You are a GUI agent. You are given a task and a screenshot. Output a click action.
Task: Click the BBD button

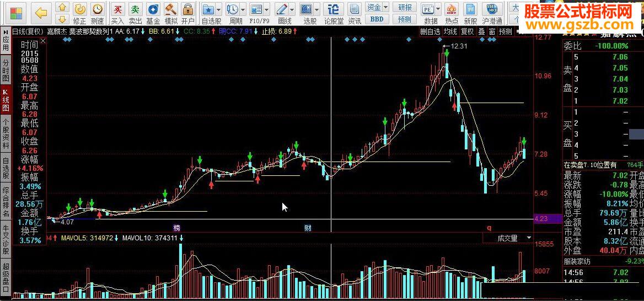(x=377, y=19)
